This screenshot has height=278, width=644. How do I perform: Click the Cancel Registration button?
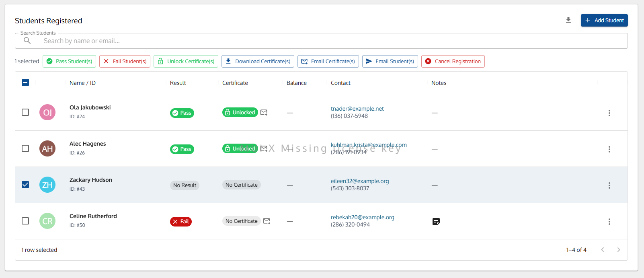point(453,61)
